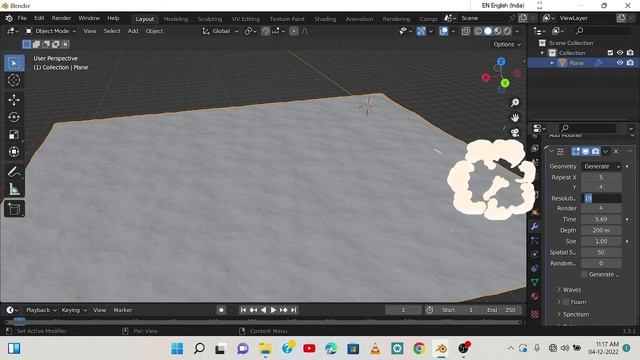Viewport: 640px width, 360px height.
Task: Open Global transform orientation dropdown
Action: (x=220, y=31)
